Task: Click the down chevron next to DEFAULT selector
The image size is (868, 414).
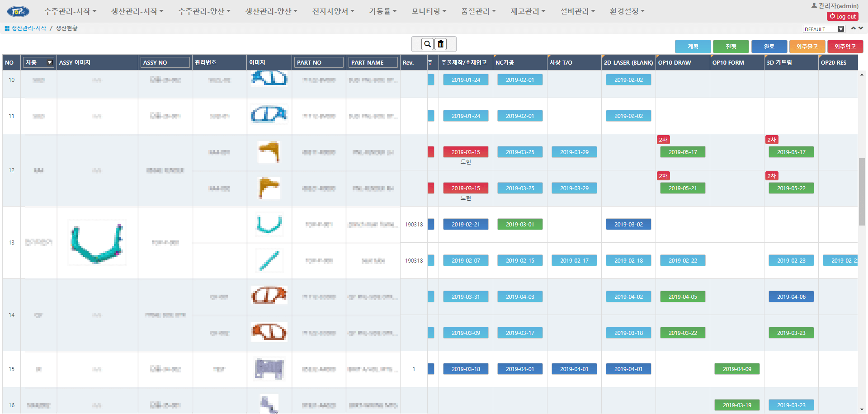Action: click(861, 28)
